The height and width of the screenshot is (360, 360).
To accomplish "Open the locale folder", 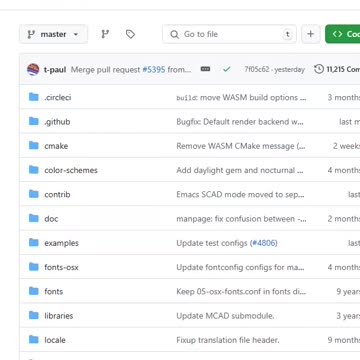I will 55,340.
